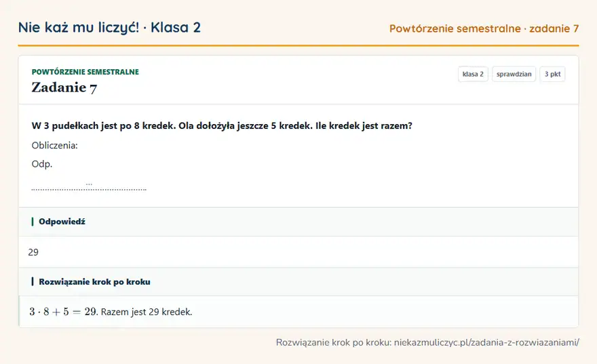Click 'Powtórzenie semestralne · zadanie 7' header text

click(484, 28)
